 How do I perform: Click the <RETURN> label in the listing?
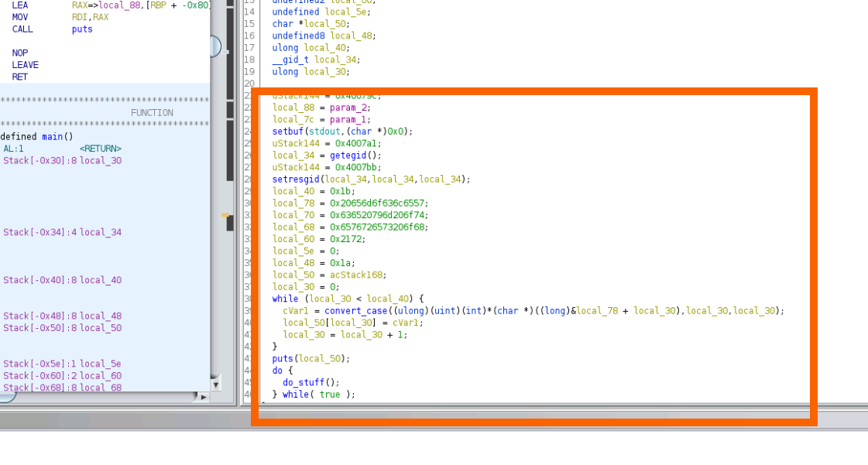point(100,149)
